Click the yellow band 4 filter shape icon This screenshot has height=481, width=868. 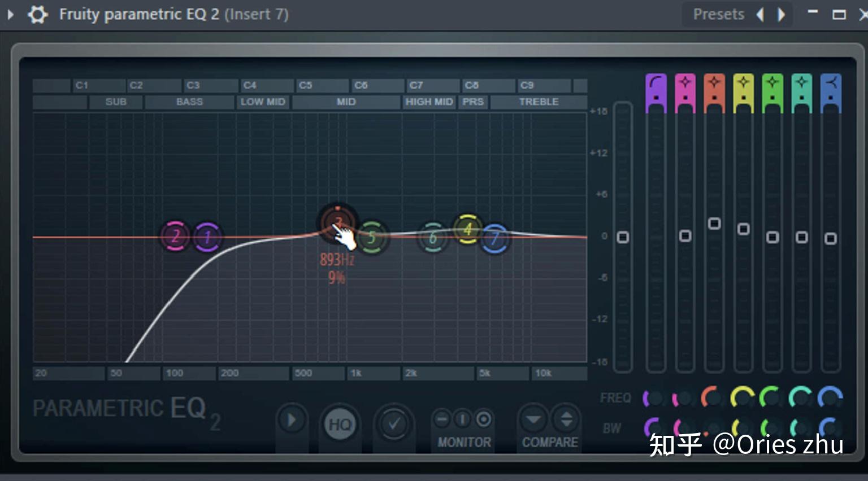point(743,90)
